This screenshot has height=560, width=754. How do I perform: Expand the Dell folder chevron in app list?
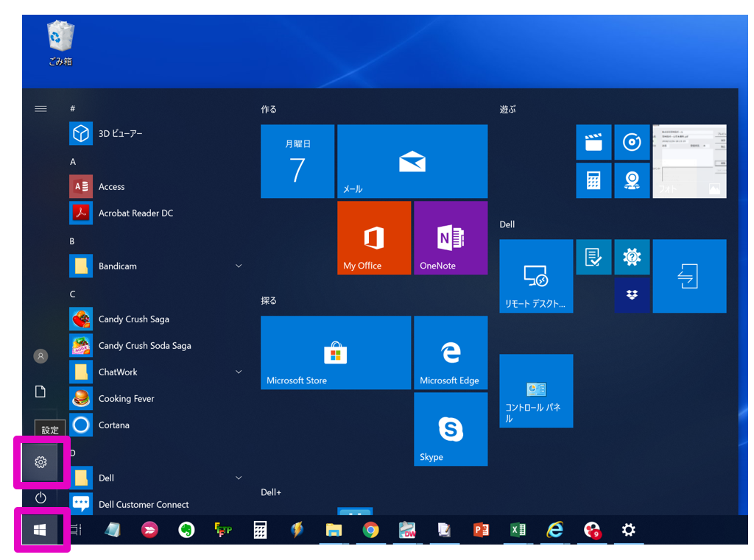point(239,478)
